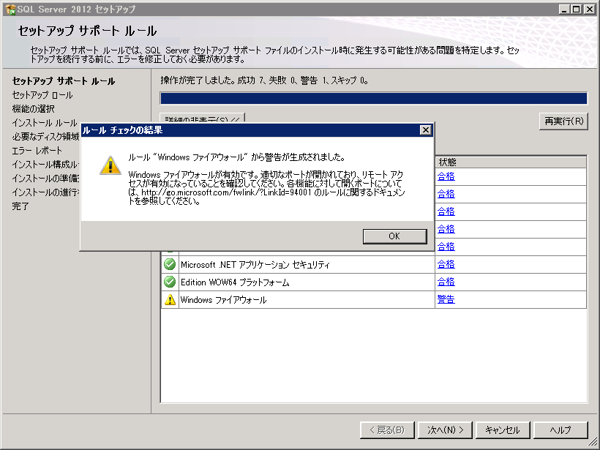Select セットアップ サポート ルール in the sidebar
This screenshot has height=450, width=600.
click(x=64, y=81)
